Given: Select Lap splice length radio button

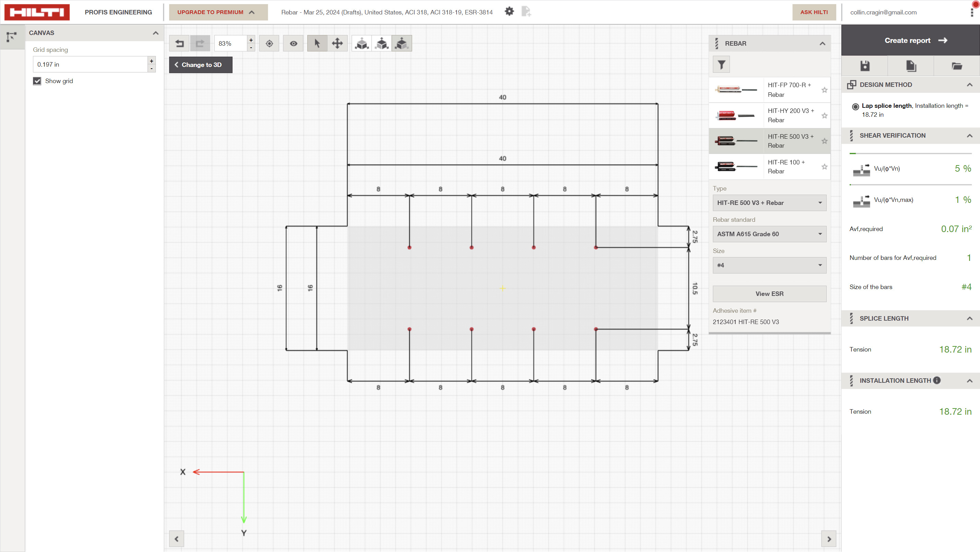Looking at the screenshot, I should (x=855, y=106).
